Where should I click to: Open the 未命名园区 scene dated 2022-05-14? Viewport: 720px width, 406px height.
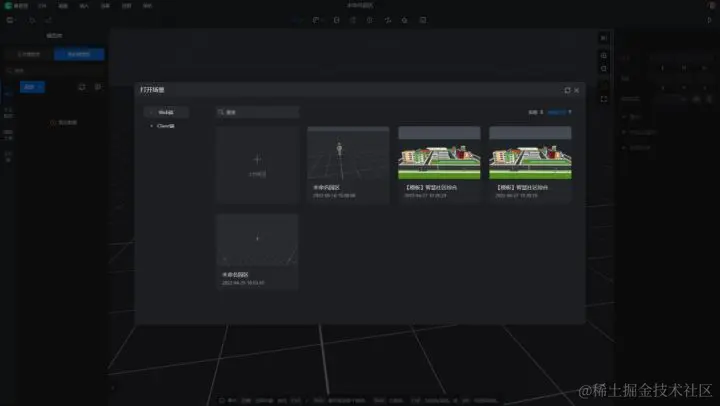[349, 164]
